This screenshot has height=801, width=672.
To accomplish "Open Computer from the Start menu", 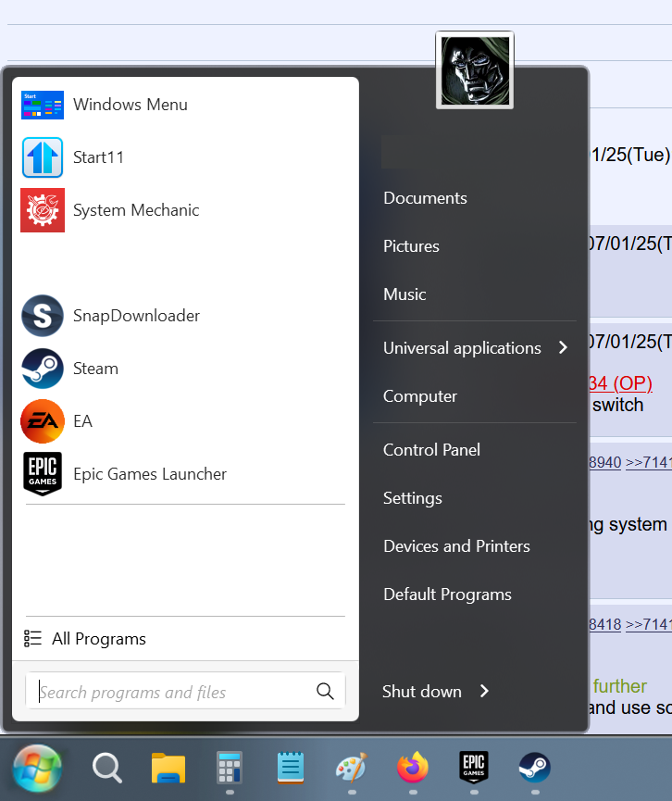I will point(419,396).
